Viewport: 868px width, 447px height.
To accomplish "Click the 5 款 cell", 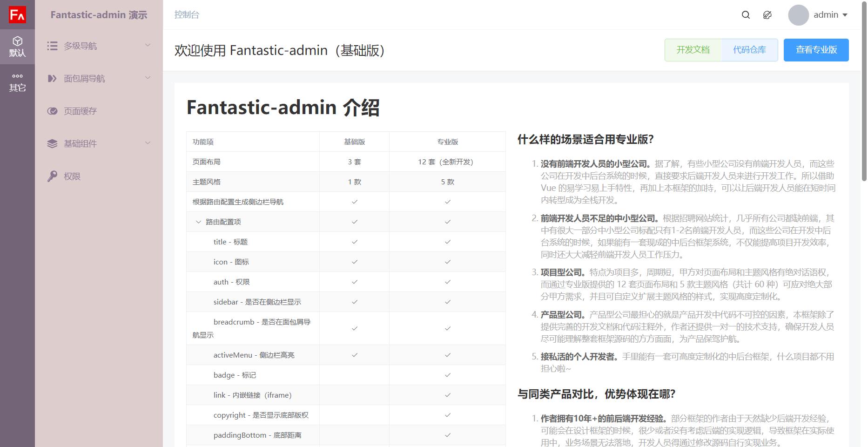I will tap(447, 182).
